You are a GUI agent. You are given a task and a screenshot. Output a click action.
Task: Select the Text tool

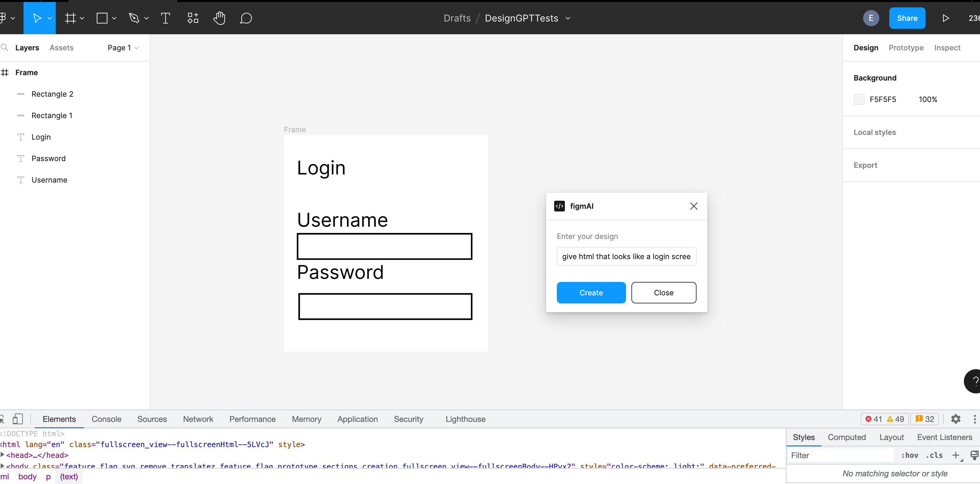(x=166, y=18)
